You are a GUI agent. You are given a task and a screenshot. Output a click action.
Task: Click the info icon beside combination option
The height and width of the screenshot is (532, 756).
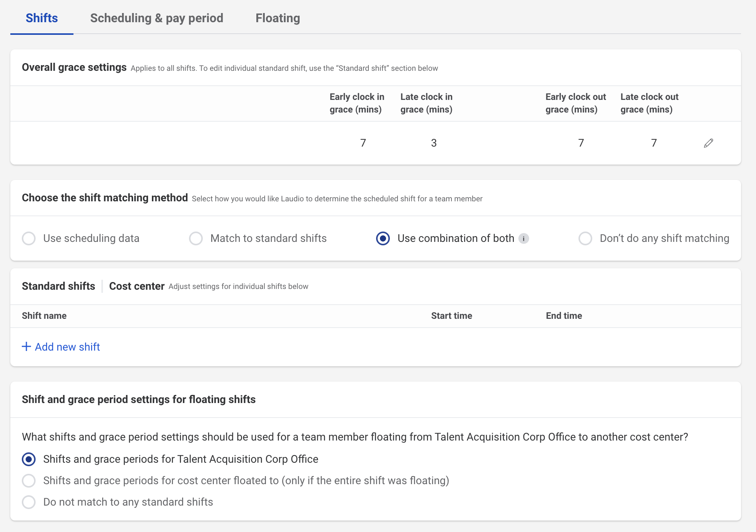click(x=524, y=238)
